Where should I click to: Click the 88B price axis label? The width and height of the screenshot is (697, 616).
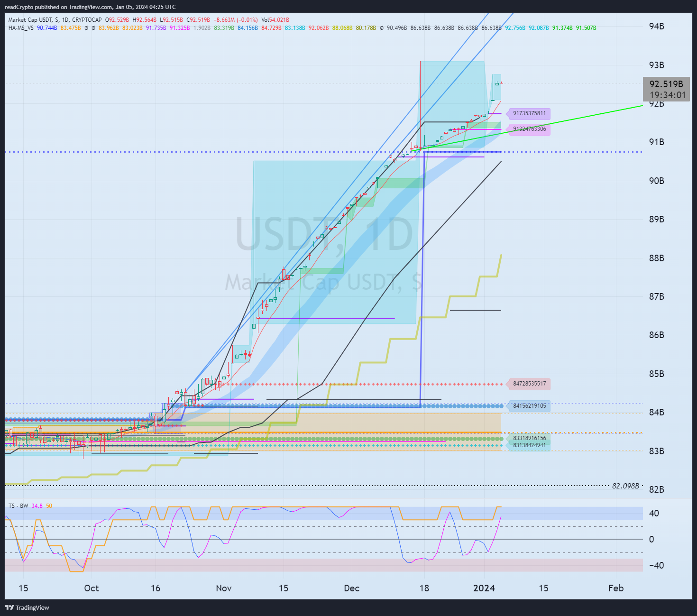coord(657,258)
